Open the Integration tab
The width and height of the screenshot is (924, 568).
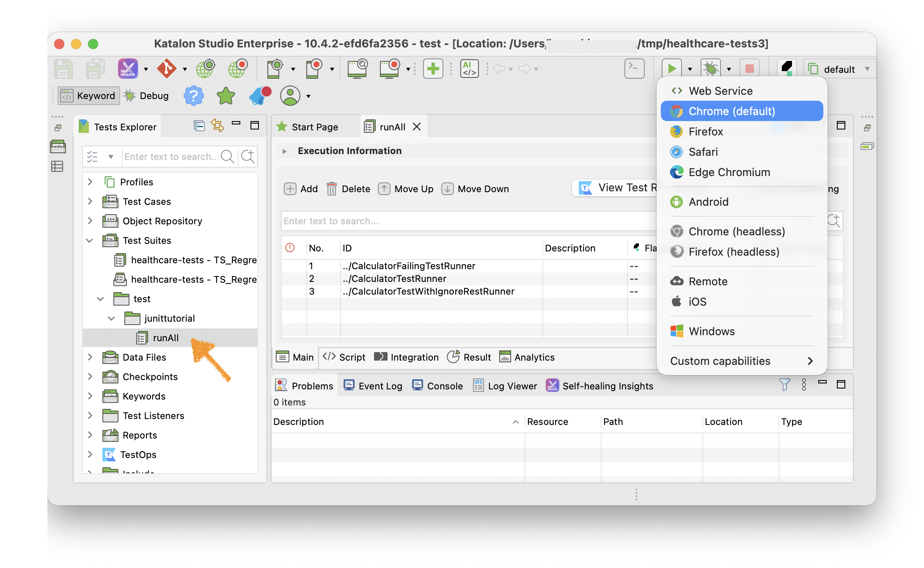407,357
